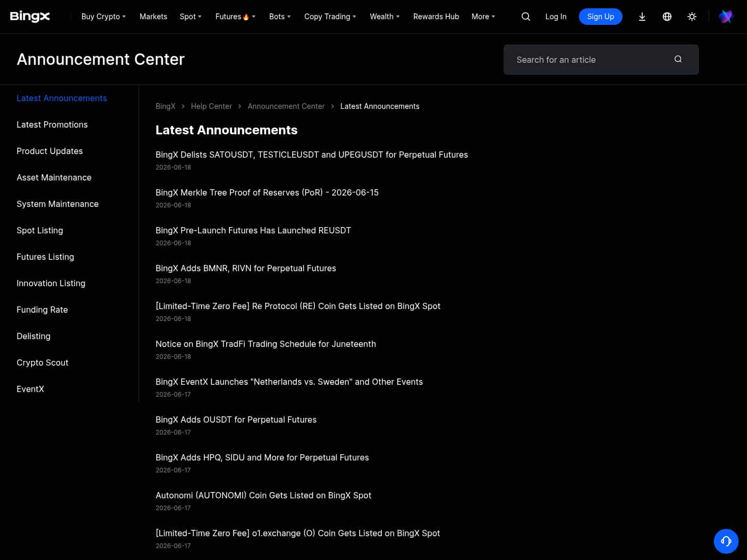The image size is (747, 560).
Task: Open the support headset chat button
Action: [x=726, y=541]
